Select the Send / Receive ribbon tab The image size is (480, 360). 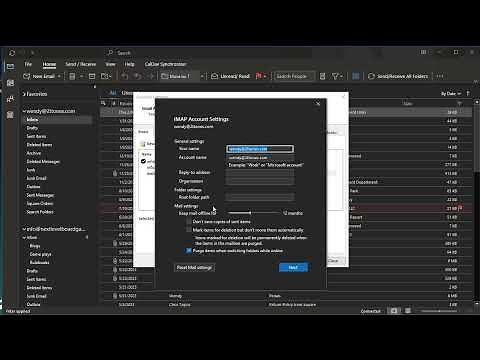coord(81,64)
